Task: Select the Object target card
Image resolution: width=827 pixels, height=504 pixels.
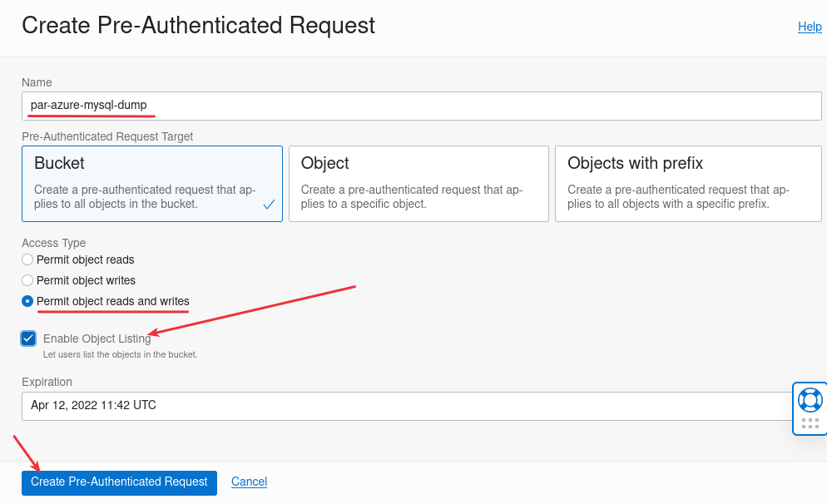Action: coord(418,184)
